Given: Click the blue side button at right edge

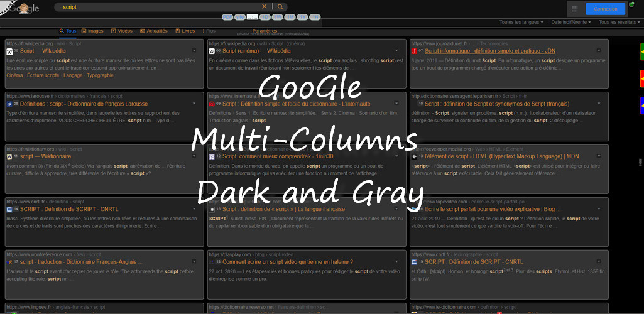Looking at the screenshot, I should pyautogui.click(x=641, y=106).
